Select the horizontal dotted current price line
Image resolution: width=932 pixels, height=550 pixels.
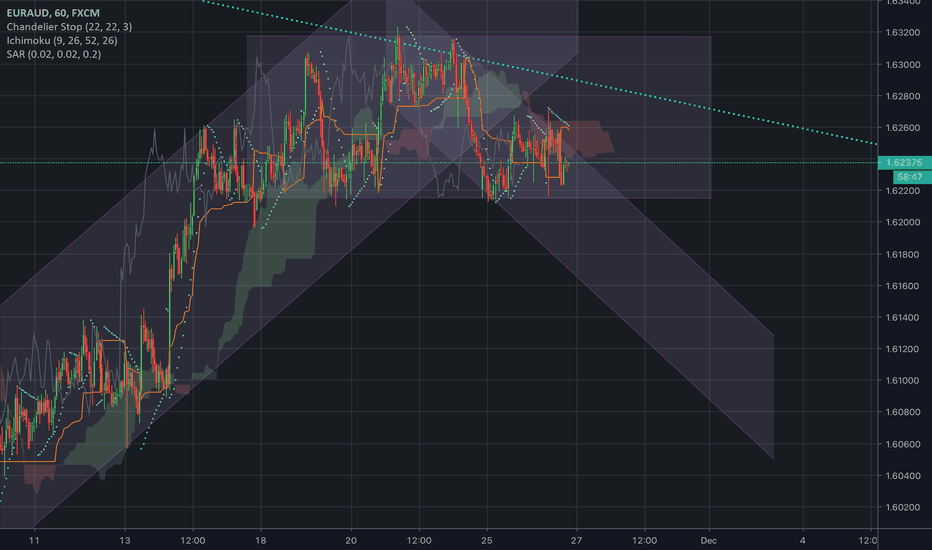click(750, 162)
